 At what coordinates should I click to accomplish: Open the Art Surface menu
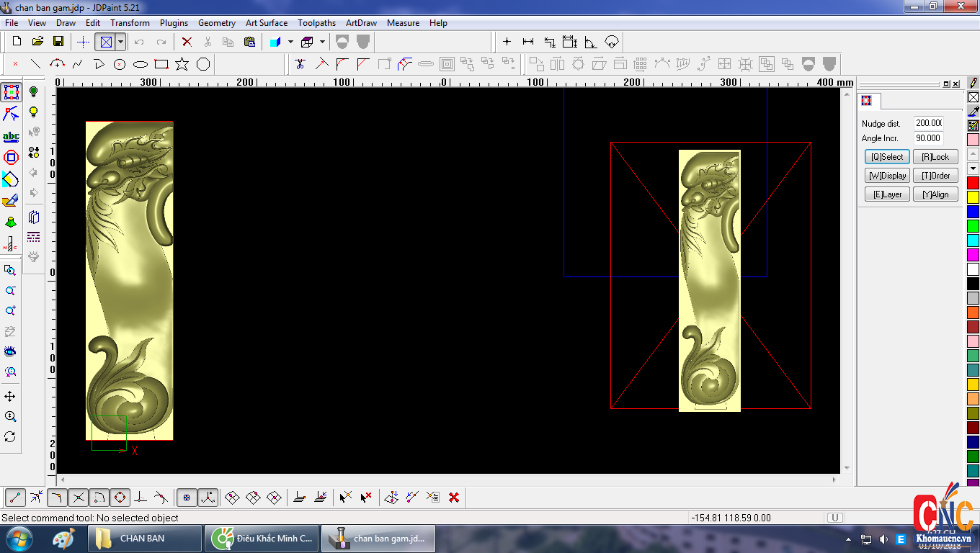tap(266, 23)
